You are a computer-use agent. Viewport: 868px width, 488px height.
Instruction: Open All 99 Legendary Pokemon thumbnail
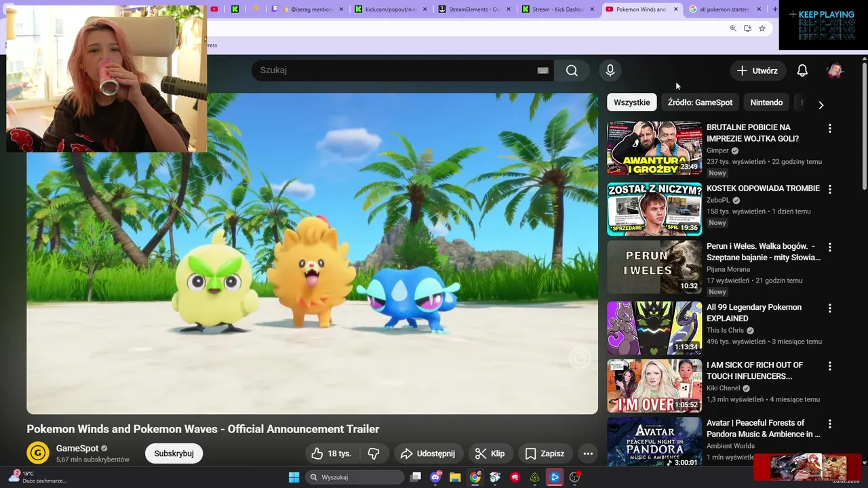[654, 328]
